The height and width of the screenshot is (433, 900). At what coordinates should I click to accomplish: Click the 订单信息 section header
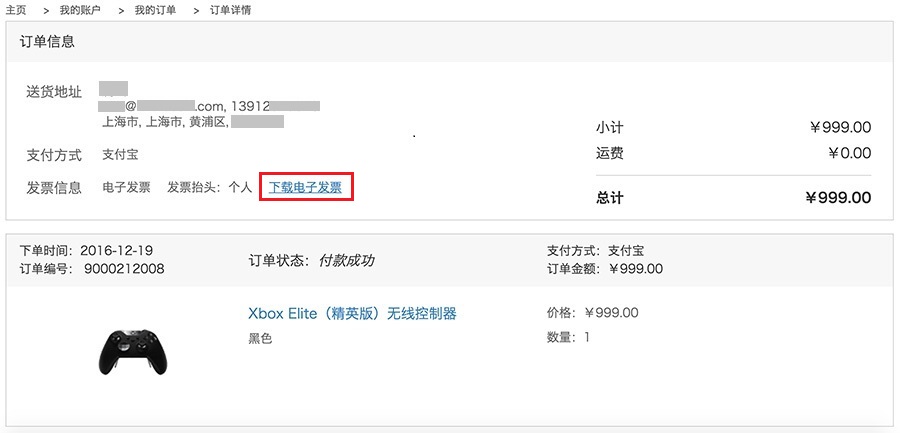47,42
